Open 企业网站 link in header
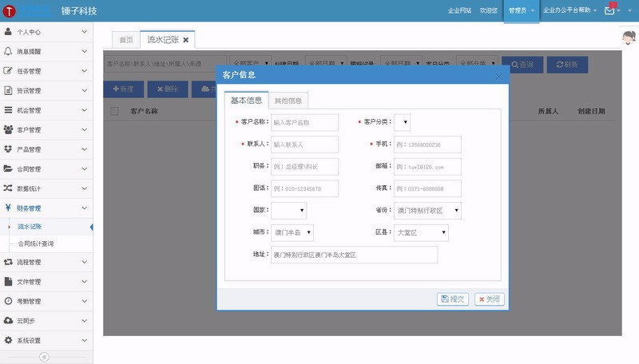 (459, 10)
